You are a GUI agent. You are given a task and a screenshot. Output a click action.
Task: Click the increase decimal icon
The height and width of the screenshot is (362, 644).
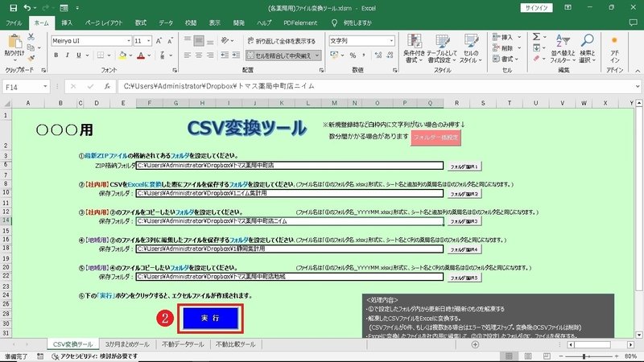point(378,55)
